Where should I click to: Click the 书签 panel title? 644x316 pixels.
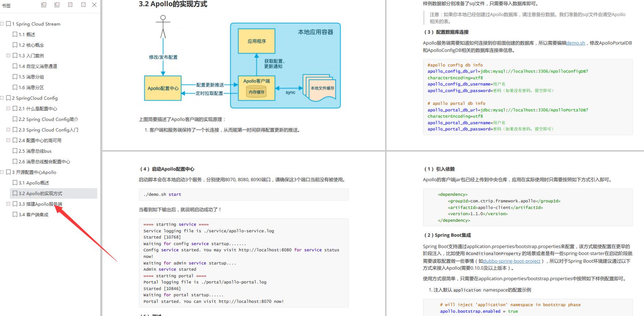6,5
